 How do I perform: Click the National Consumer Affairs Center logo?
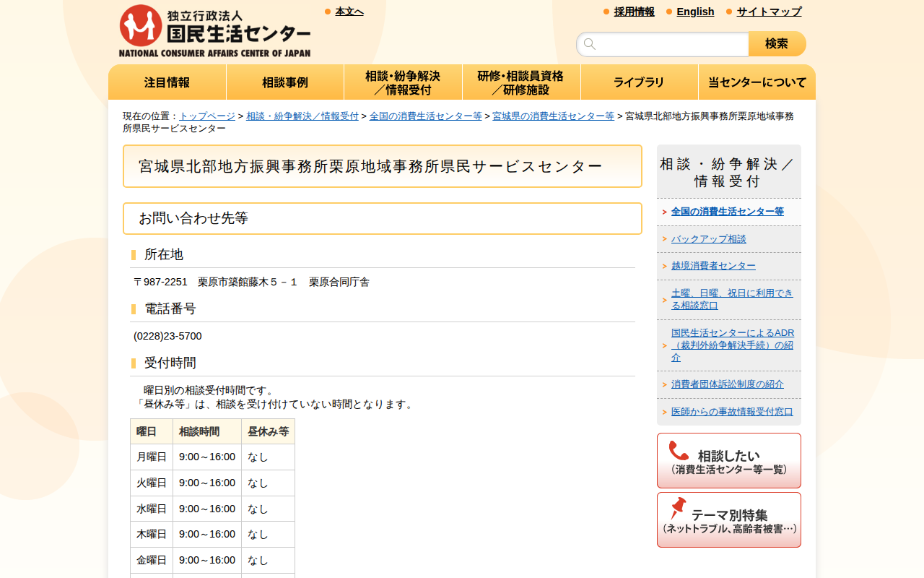coord(215,29)
